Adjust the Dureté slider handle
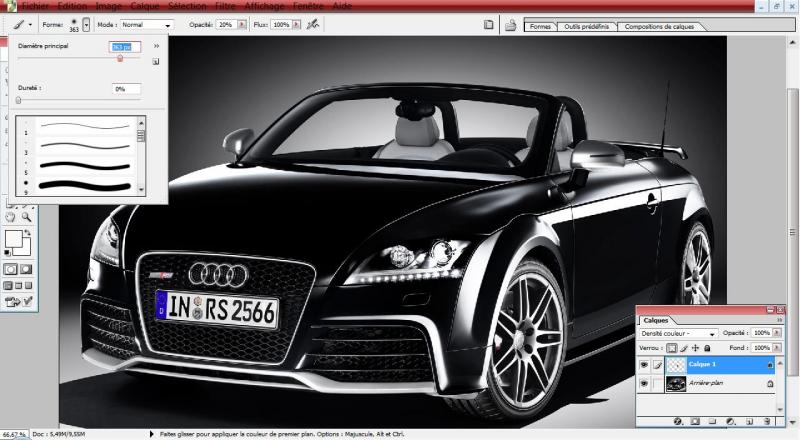800x440 pixels. 18,101
